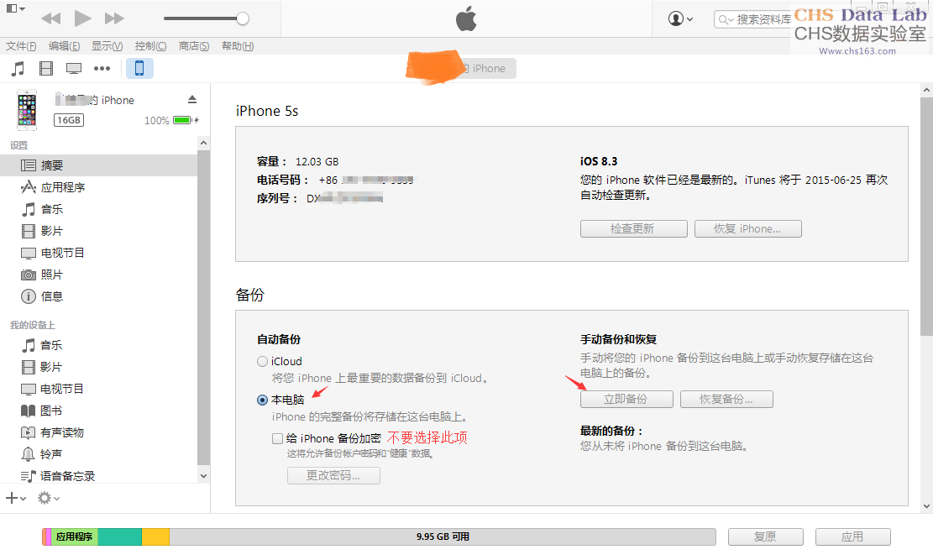Image resolution: width=933 pixels, height=560 pixels.
Task: Skip to previous track
Action: [x=51, y=18]
